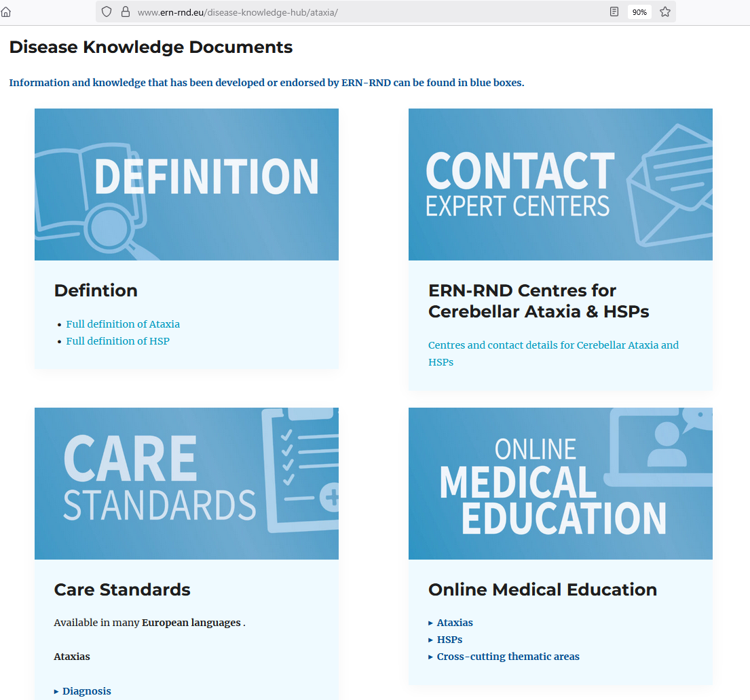Open Full definition of Ataxia link
The height and width of the screenshot is (700, 750).
(123, 324)
